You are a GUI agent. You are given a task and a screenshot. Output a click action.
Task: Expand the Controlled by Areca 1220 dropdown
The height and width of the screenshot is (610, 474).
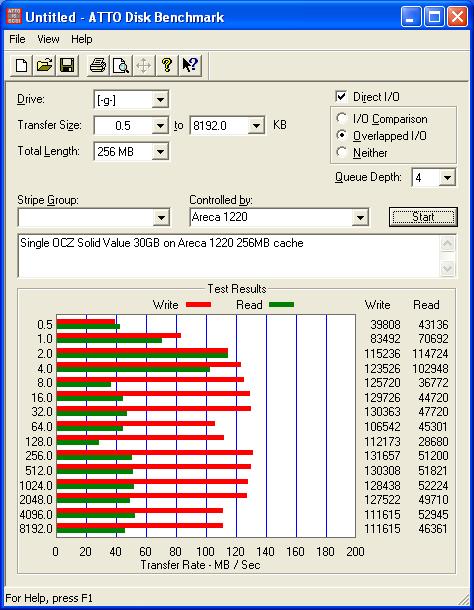tap(360, 217)
